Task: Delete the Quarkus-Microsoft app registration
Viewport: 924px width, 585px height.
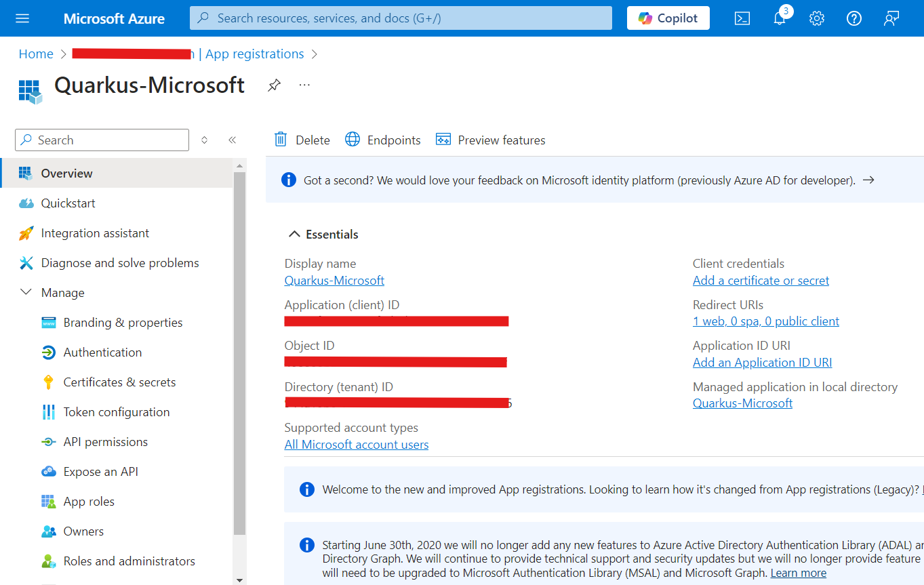Action: [x=301, y=140]
